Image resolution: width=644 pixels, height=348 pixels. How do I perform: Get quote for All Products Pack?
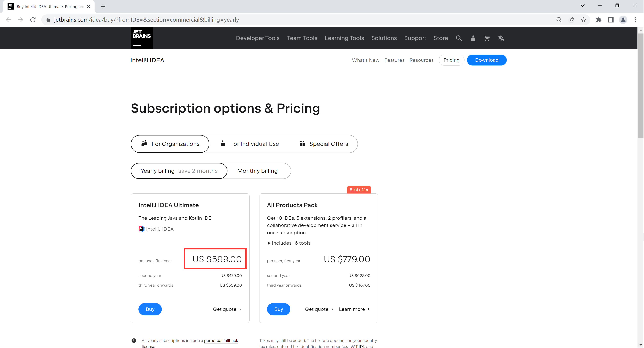(x=319, y=309)
